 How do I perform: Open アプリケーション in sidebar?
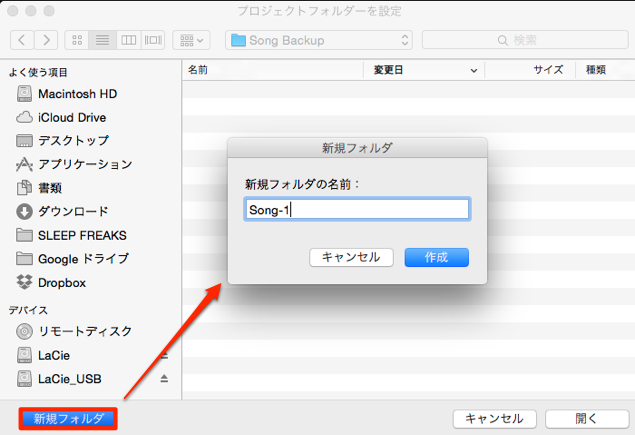pyautogui.click(x=74, y=164)
